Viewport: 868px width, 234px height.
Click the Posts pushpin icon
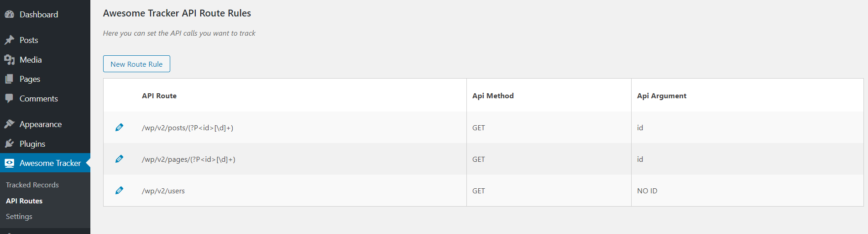click(9, 40)
